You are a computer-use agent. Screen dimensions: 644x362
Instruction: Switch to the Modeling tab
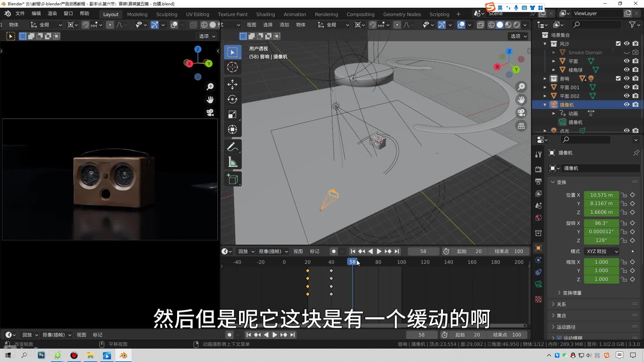coord(137,14)
